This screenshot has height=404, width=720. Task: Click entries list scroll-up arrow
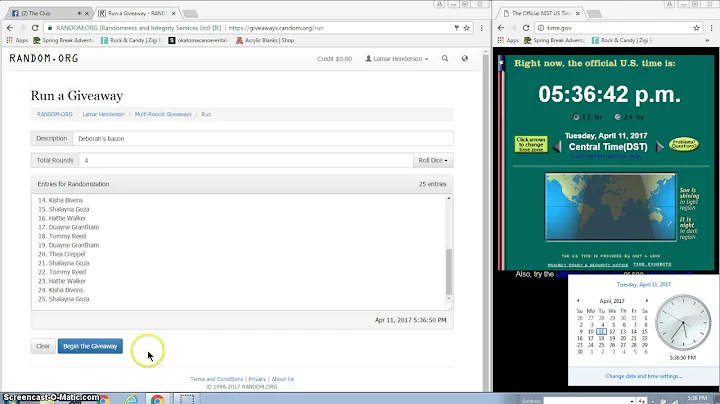click(449, 198)
